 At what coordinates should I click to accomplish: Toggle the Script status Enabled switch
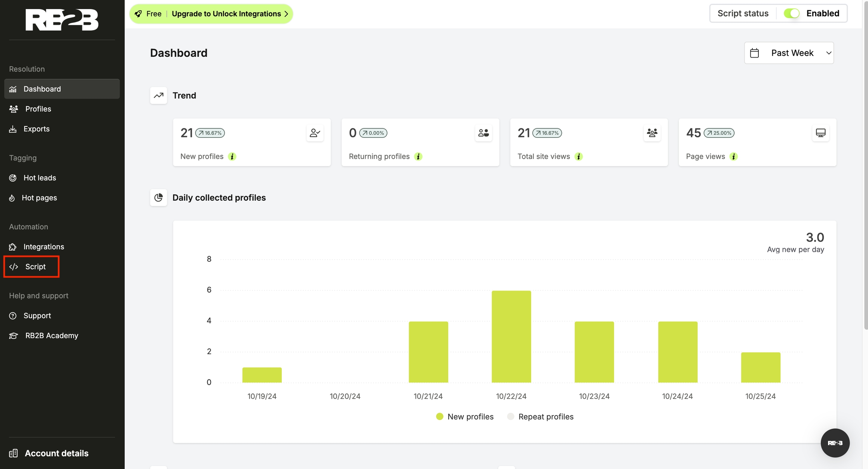point(792,14)
